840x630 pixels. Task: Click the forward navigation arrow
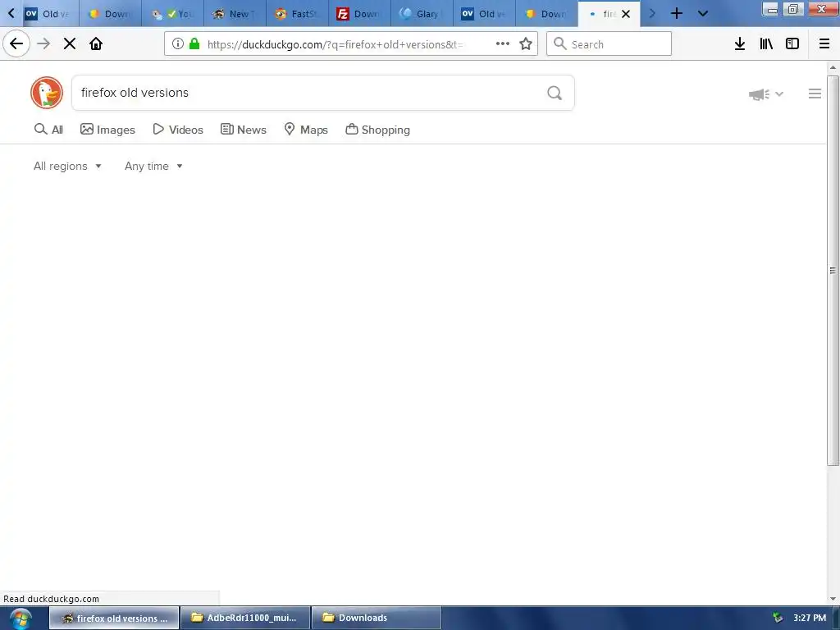click(43, 44)
